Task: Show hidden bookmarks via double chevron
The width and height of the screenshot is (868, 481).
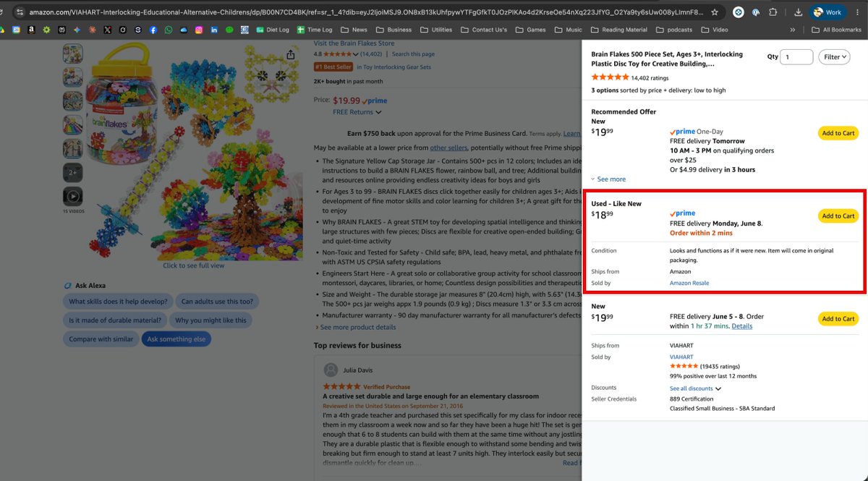Action: pyautogui.click(x=793, y=30)
